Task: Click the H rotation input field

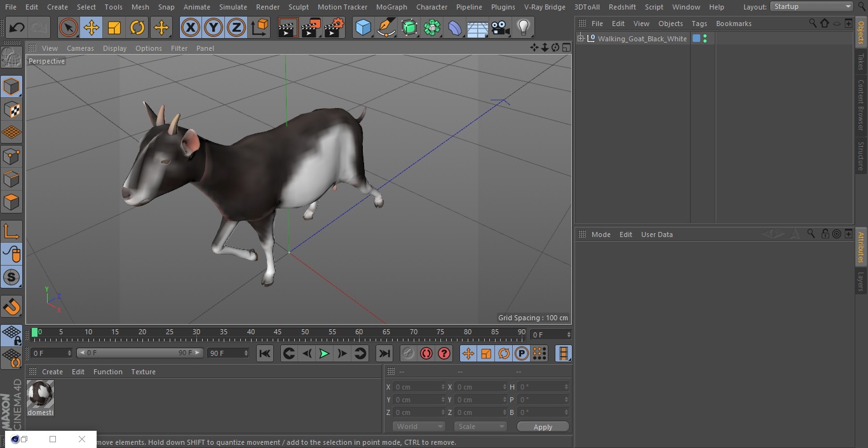Action: pyautogui.click(x=543, y=387)
